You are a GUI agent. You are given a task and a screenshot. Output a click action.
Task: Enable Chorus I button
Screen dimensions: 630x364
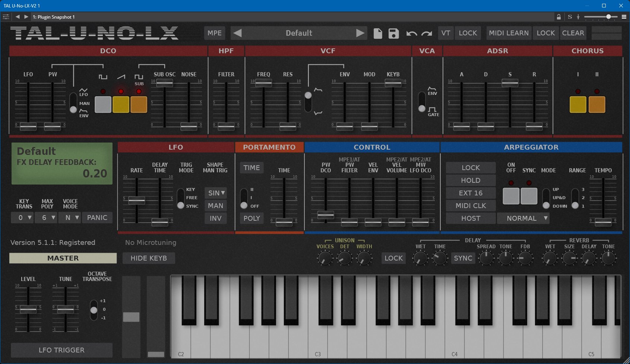[x=578, y=104]
